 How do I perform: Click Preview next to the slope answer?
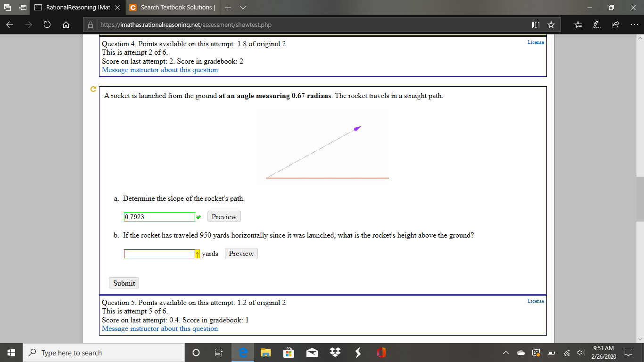[223, 216]
